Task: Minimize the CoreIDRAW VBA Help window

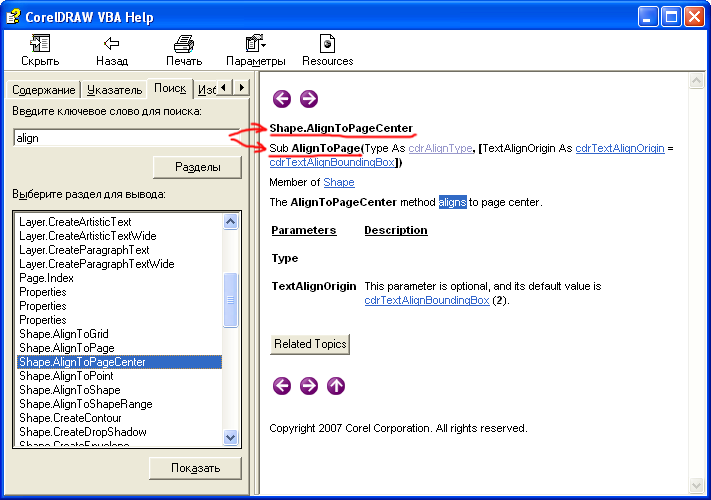Action: 648,17
